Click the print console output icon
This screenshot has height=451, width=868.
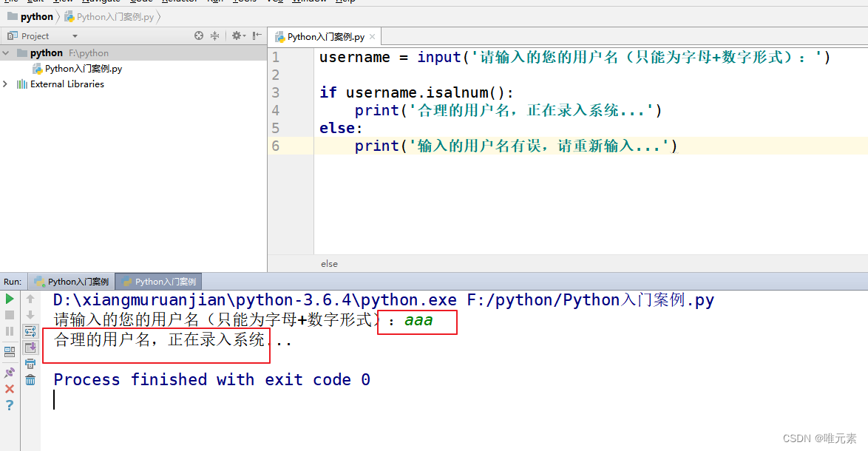30,363
